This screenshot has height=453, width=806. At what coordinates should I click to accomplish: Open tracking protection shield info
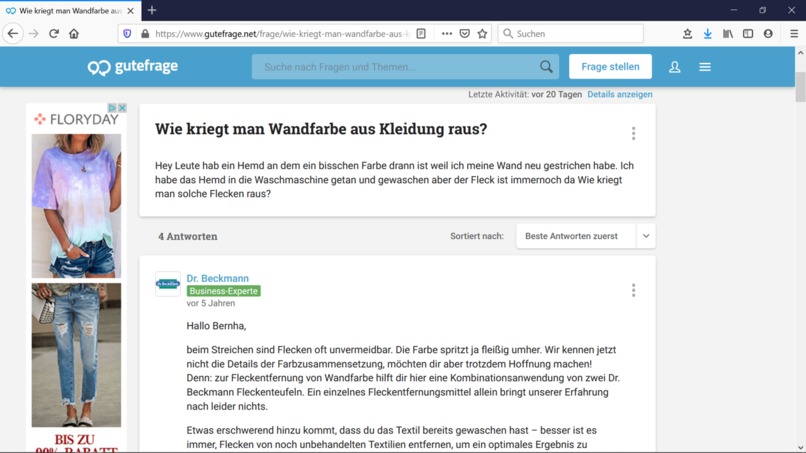pos(127,34)
